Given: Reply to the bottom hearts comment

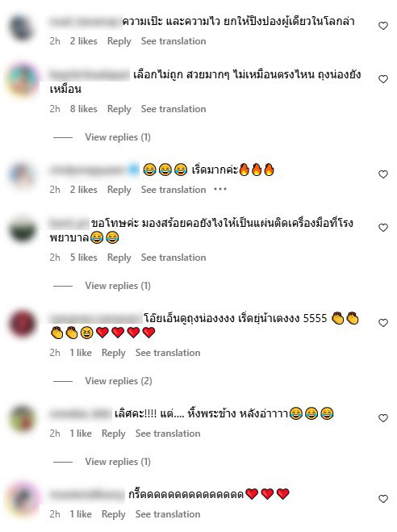Looking at the screenshot, I should [x=114, y=514].
